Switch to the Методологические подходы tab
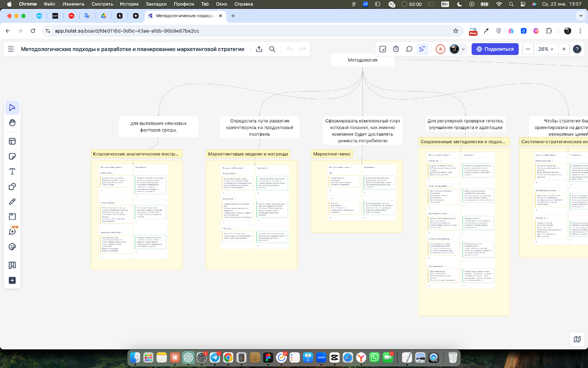The width and height of the screenshot is (588, 368). (x=185, y=16)
